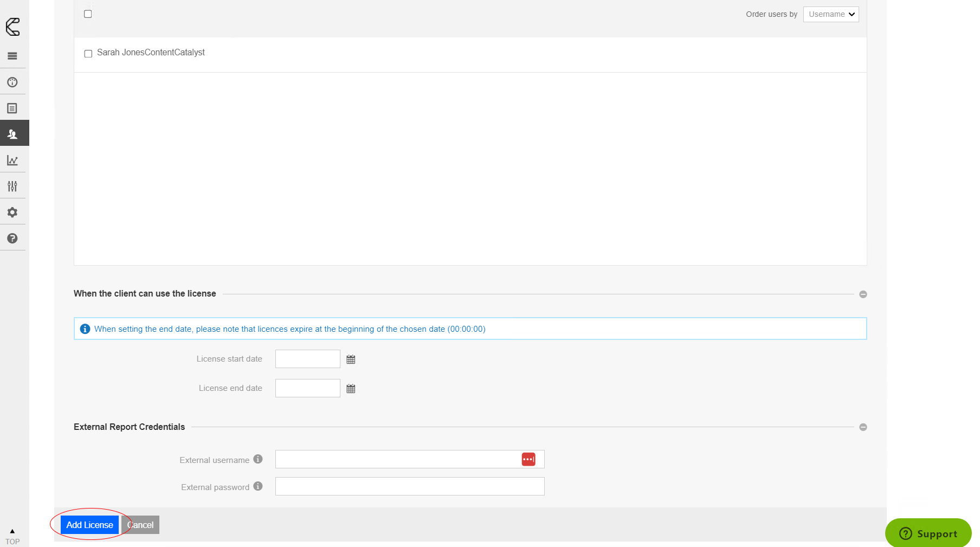The image size is (980, 547).
Task: Open the green Support widget
Action: 928,533
